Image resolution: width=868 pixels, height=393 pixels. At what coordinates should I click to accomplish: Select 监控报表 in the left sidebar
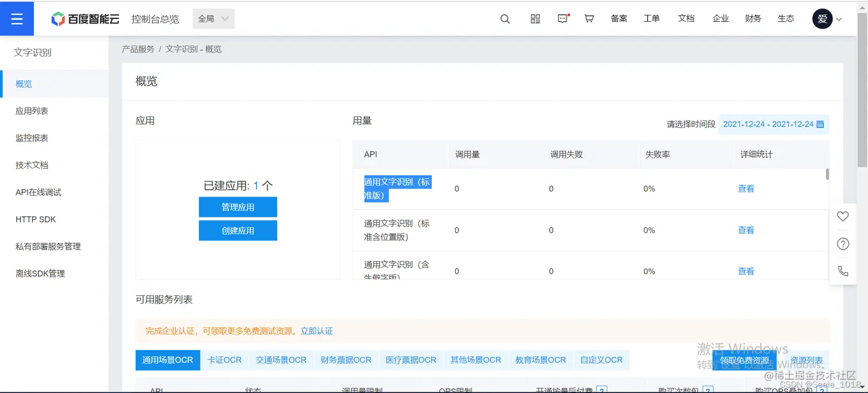pos(32,138)
